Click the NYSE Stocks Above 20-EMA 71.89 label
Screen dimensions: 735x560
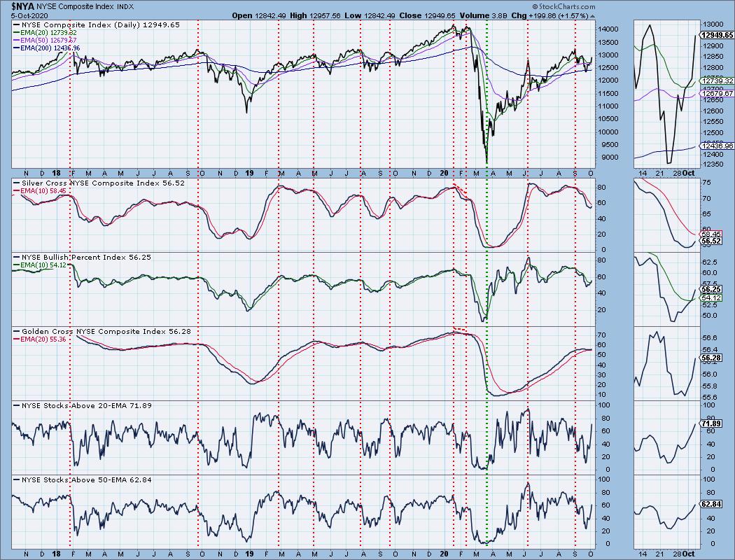(x=83, y=405)
